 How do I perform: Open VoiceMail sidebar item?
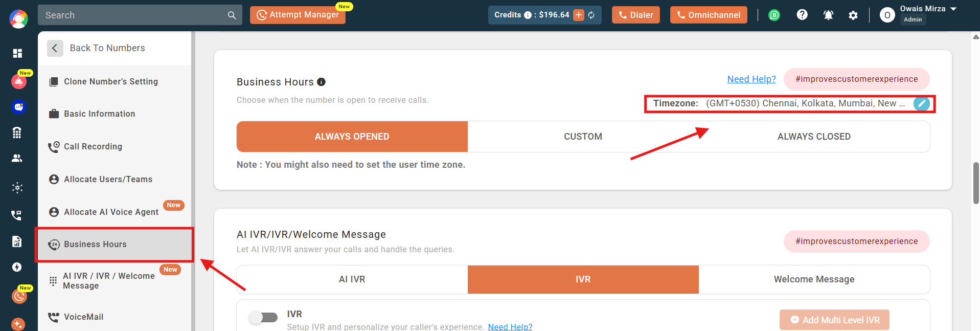[115, 317]
